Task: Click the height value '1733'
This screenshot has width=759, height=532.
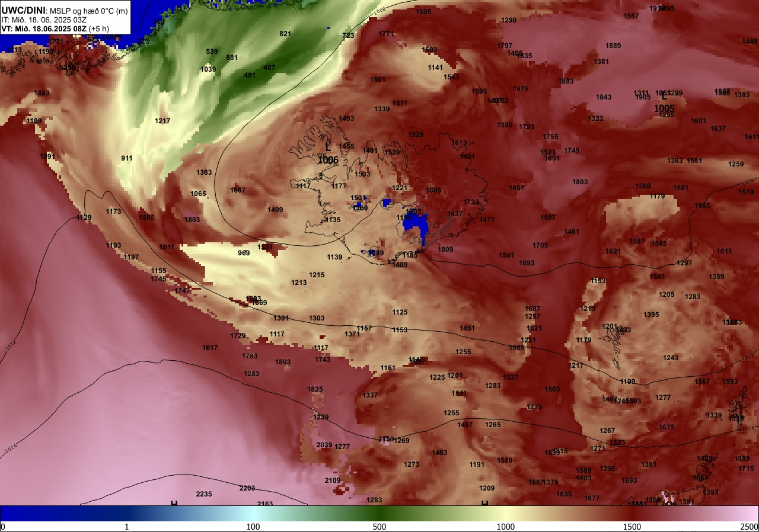Action: click(x=471, y=202)
